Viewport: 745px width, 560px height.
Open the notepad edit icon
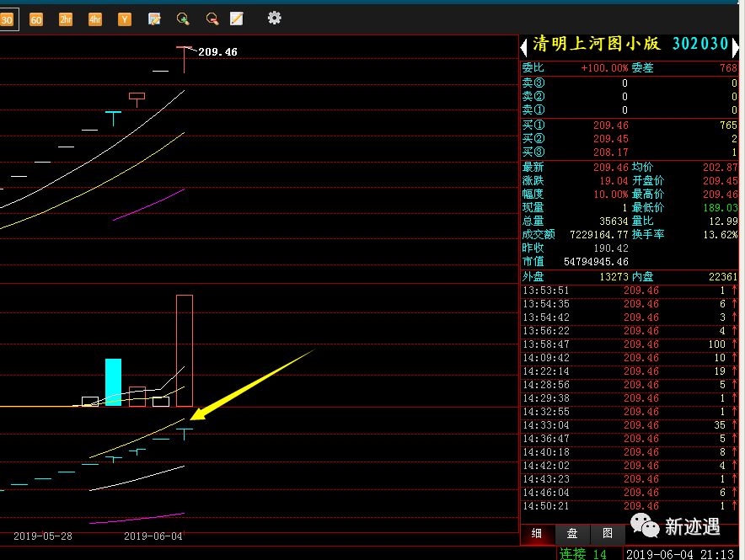click(x=237, y=19)
